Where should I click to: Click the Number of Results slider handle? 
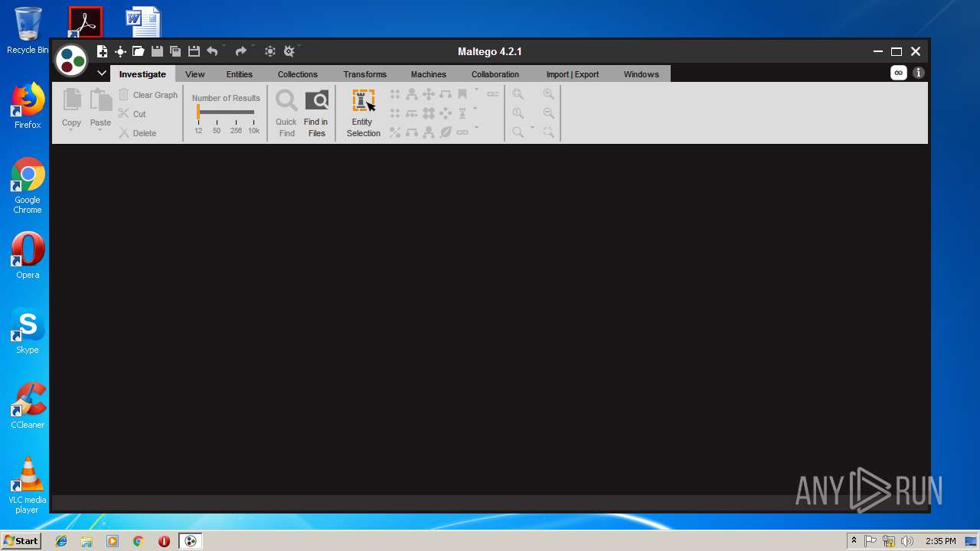coord(198,112)
